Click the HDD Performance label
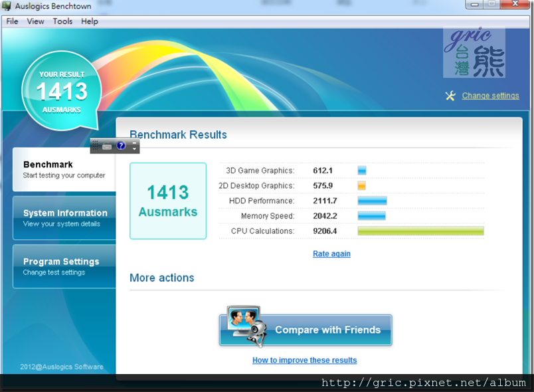534x392 pixels. point(262,201)
